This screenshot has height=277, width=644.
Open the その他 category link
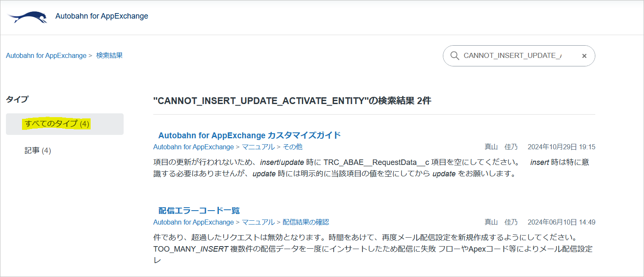(293, 147)
